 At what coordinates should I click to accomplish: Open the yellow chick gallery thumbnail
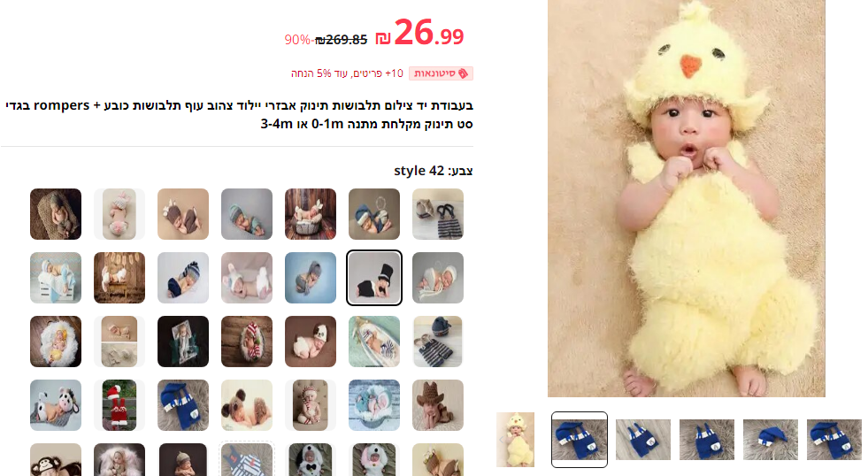[x=515, y=440]
